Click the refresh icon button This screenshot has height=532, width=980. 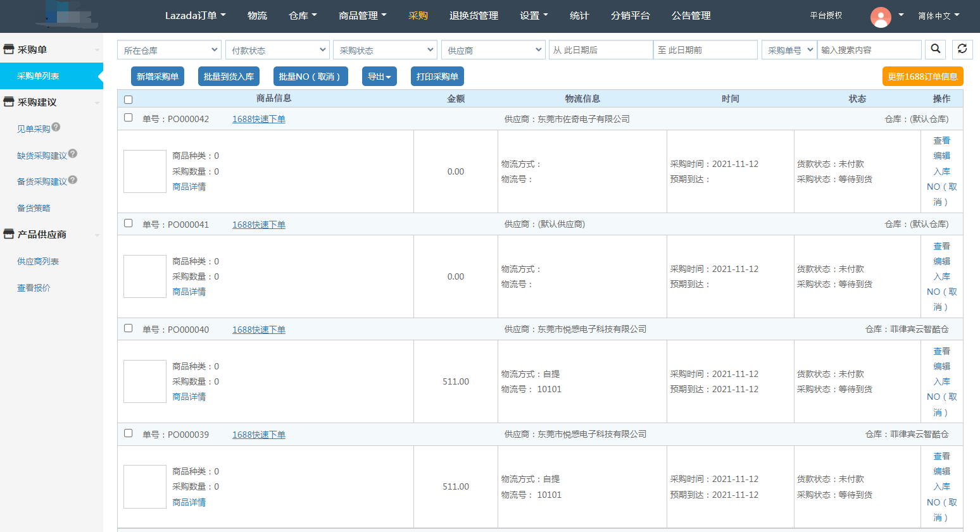coord(962,49)
